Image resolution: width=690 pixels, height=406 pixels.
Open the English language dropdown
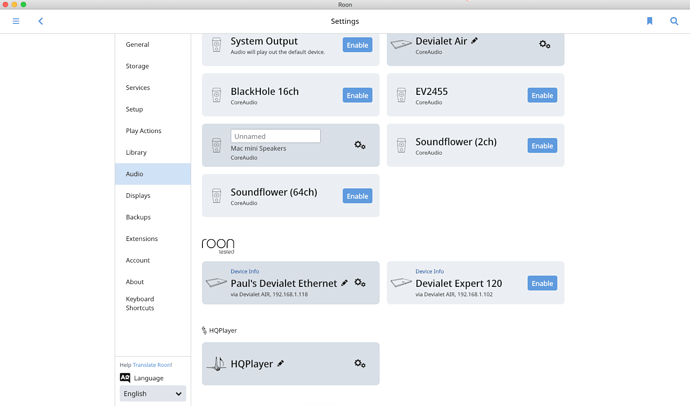pos(153,394)
